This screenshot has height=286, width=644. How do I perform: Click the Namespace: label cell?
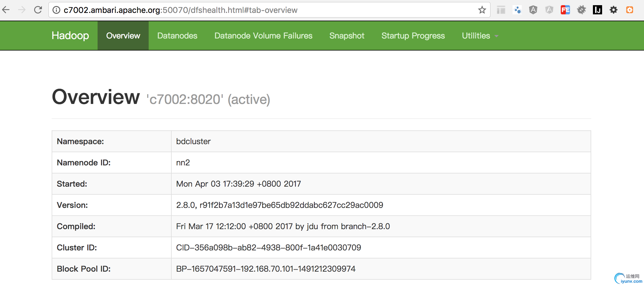click(x=112, y=141)
